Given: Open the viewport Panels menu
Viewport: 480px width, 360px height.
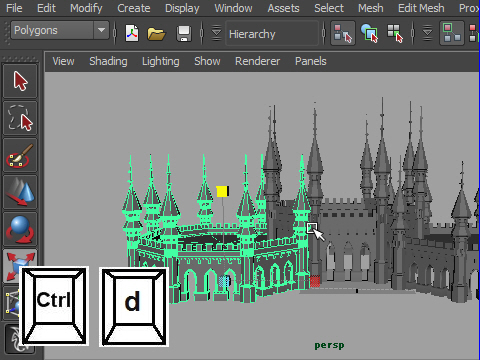Looking at the screenshot, I should (x=310, y=61).
